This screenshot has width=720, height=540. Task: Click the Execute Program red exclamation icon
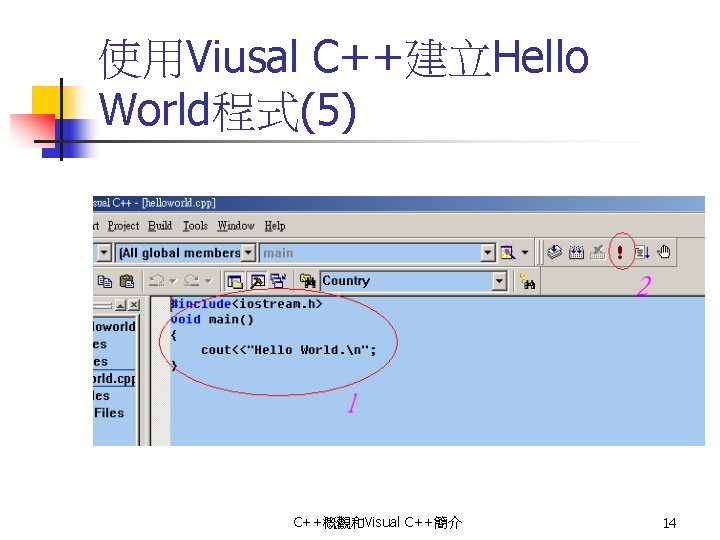pyautogui.click(x=620, y=252)
